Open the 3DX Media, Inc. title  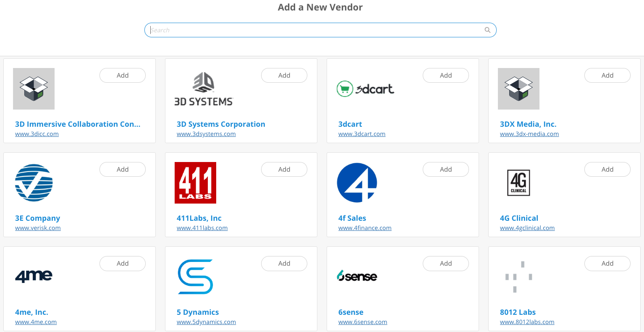[x=528, y=124]
